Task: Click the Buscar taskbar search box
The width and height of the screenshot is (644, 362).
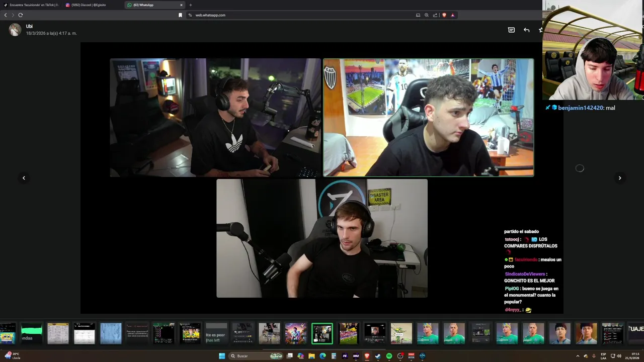Action: coord(256,356)
